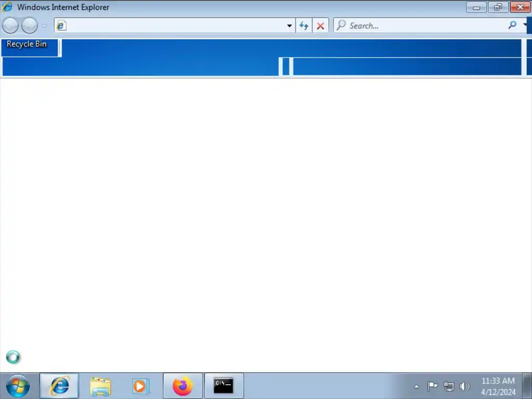Click the Show desktop button
This screenshot has width=532, height=399.
(527, 386)
